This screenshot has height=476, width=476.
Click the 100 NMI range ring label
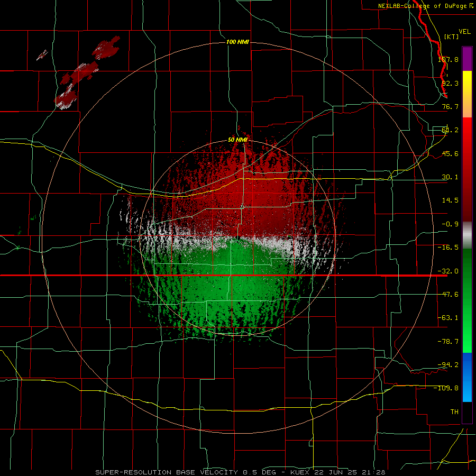coord(237,42)
